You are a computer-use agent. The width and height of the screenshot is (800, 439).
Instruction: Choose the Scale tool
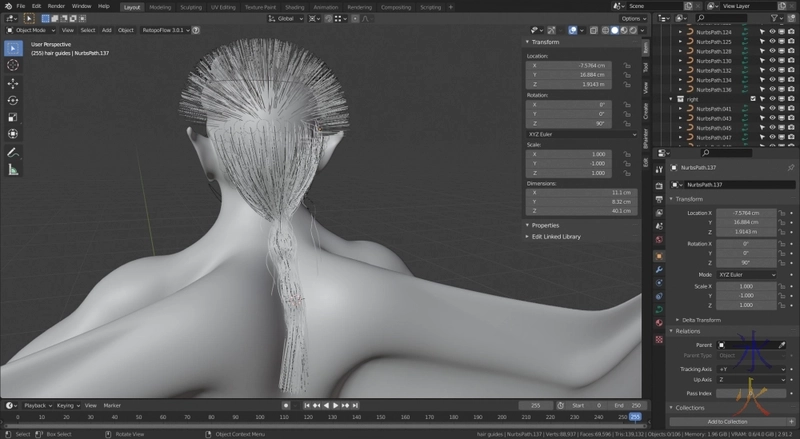(13, 117)
